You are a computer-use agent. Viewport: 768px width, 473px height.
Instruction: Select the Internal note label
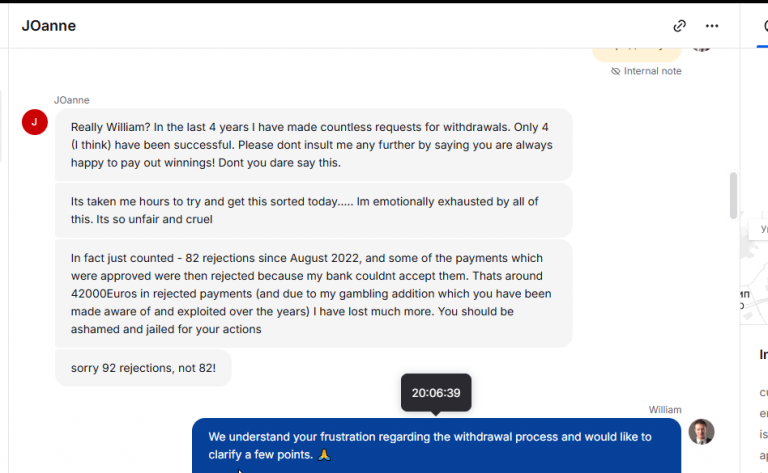[x=652, y=71]
